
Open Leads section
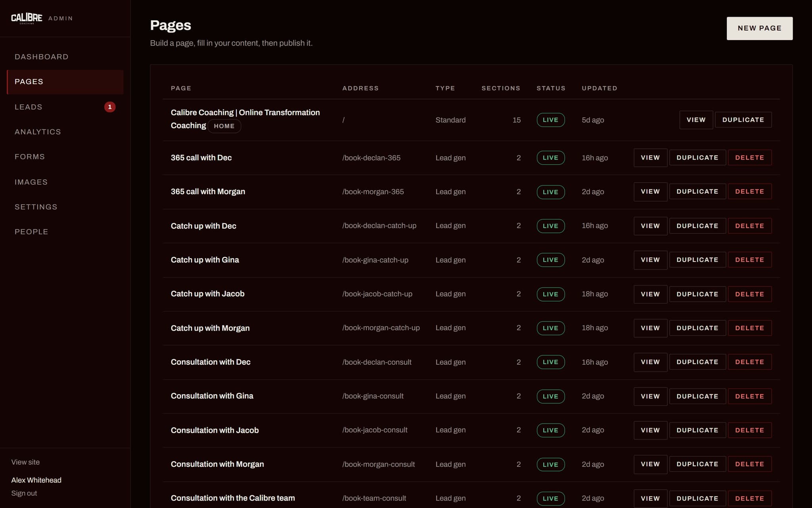65,107
